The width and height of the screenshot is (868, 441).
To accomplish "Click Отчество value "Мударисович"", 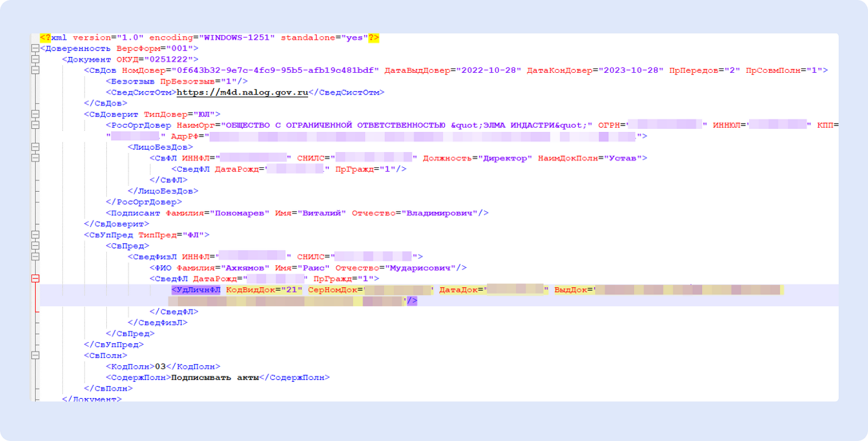I will [x=420, y=268].
